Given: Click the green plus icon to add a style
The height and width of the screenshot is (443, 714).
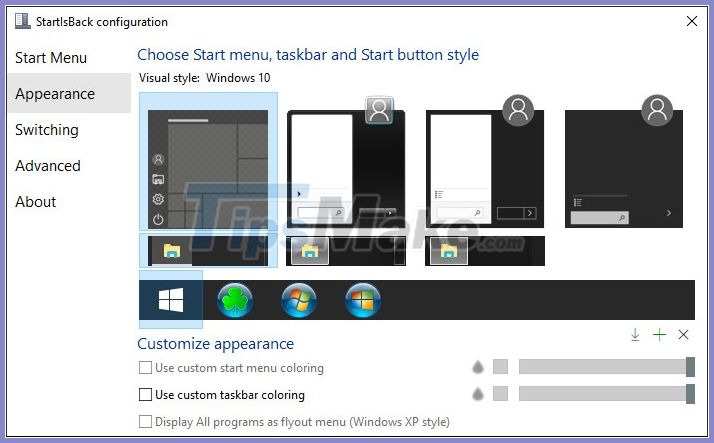Looking at the screenshot, I should tap(659, 335).
